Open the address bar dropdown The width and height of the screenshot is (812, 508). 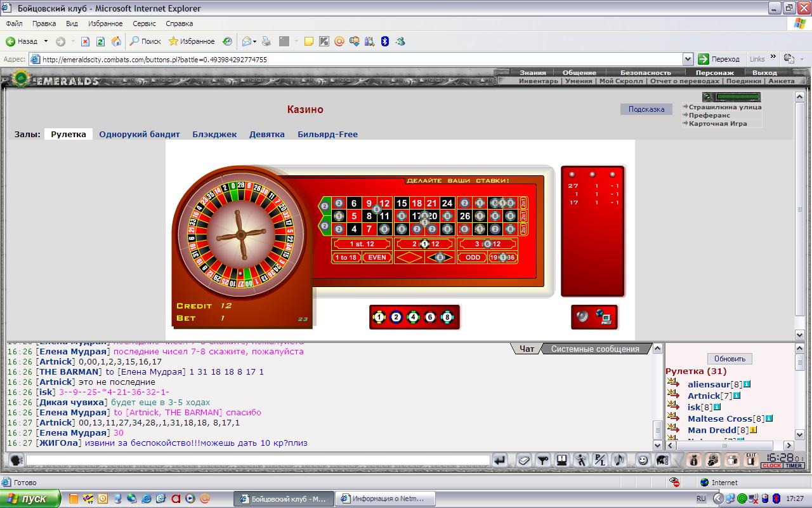(688, 59)
